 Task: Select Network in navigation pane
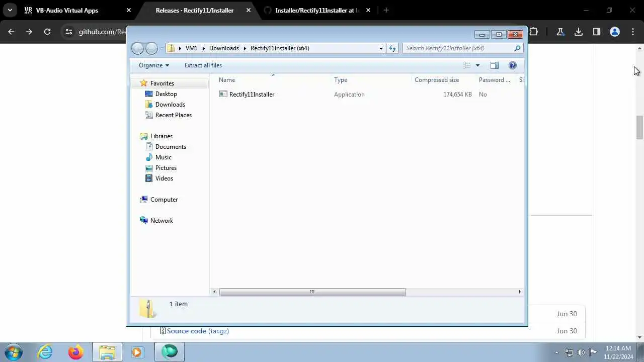click(162, 221)
